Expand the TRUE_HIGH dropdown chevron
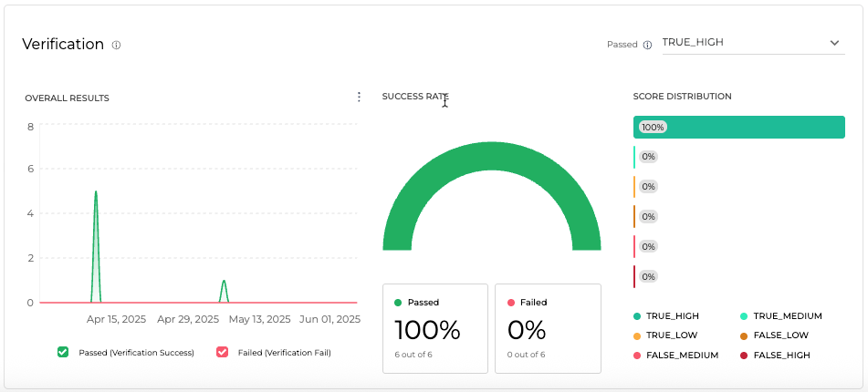Viewport: 868px width, 392px height. (x=834, y=43)
